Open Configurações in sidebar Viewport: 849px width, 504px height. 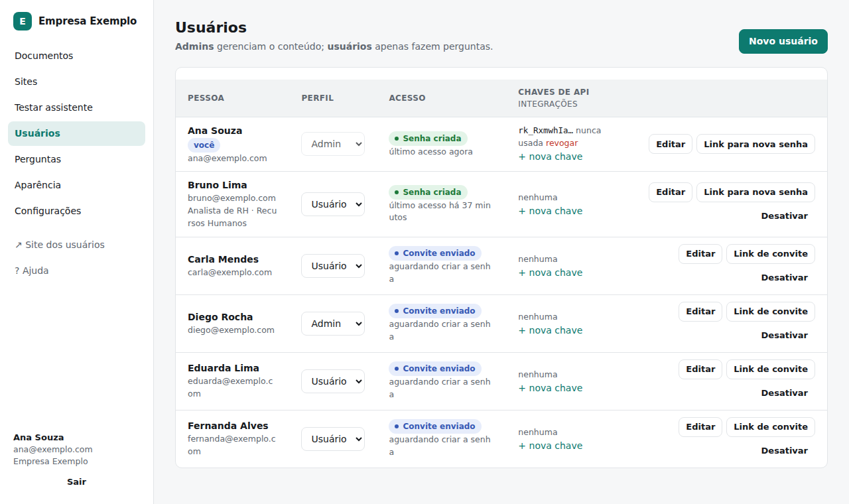76,211
